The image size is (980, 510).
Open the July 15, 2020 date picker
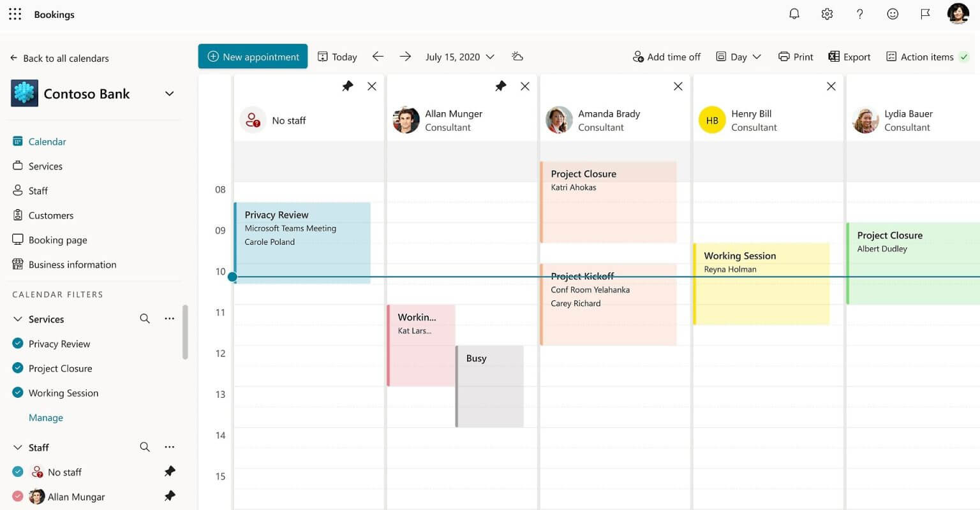tap(459, 57)
